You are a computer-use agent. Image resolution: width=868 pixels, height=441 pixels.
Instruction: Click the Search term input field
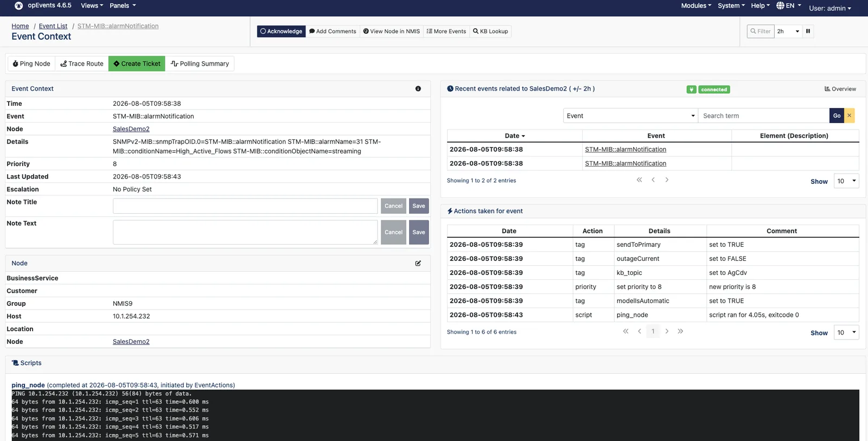tap(764, 116)
